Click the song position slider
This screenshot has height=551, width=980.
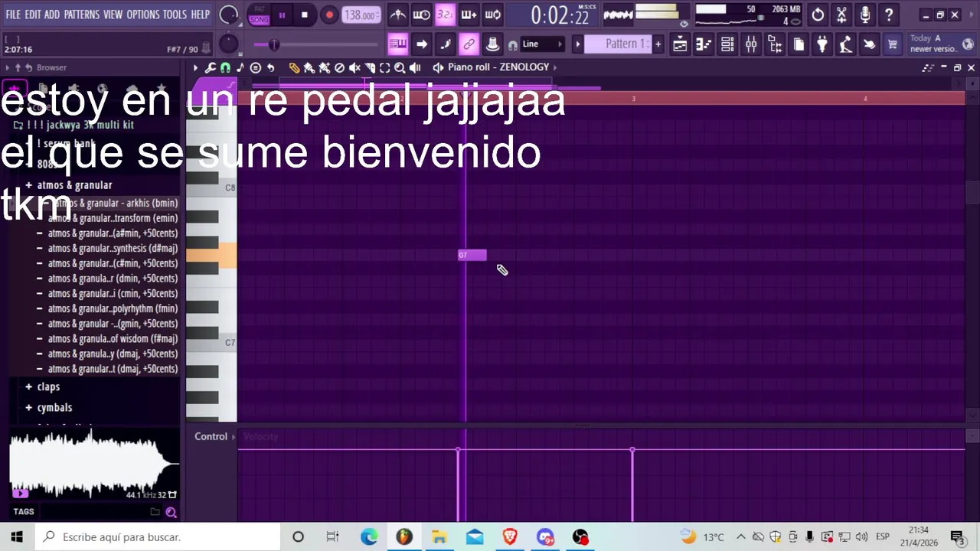coord(317,44)
